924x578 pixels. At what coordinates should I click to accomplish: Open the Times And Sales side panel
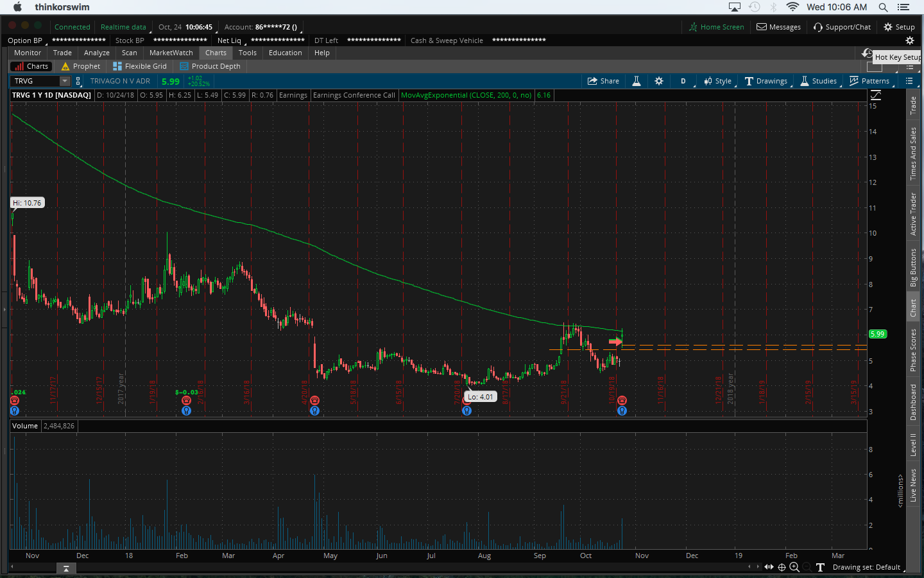point(913,153)
